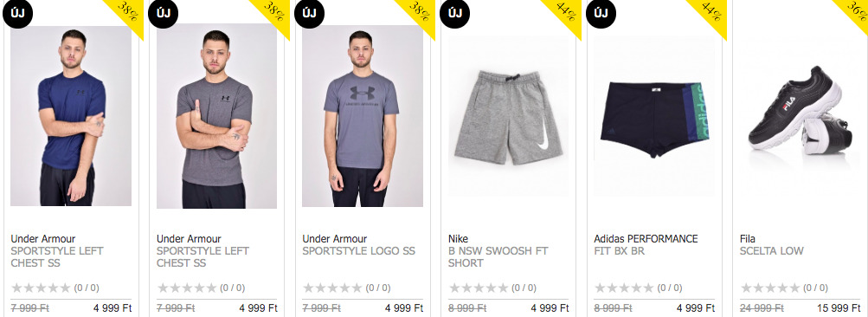Open the Adidas swim trunks image

click(x=653, y=117)
